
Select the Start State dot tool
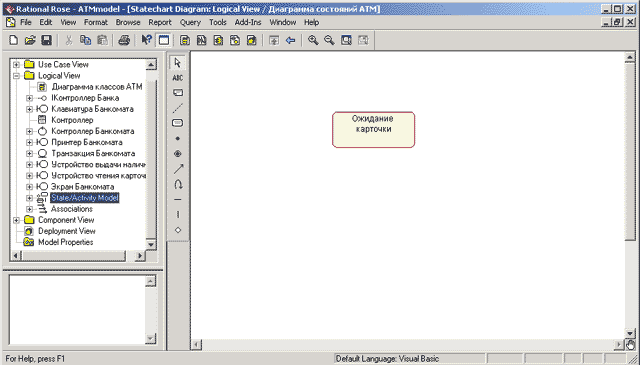point(178,138)
